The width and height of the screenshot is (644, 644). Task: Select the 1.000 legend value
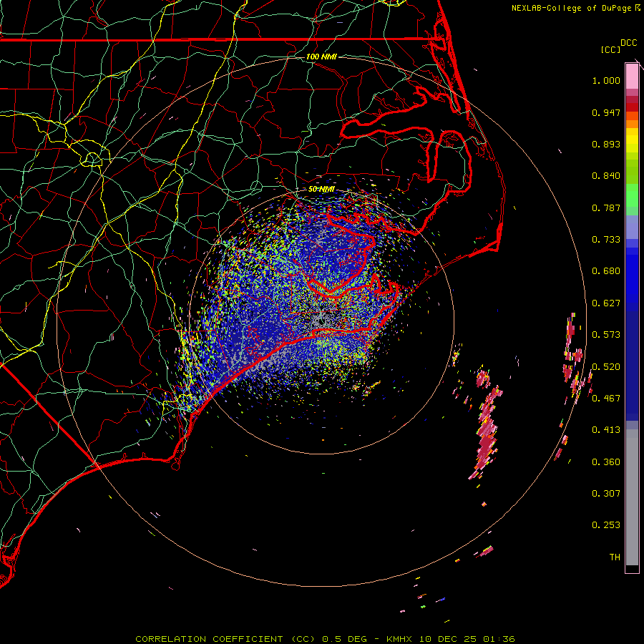(606, 80)
